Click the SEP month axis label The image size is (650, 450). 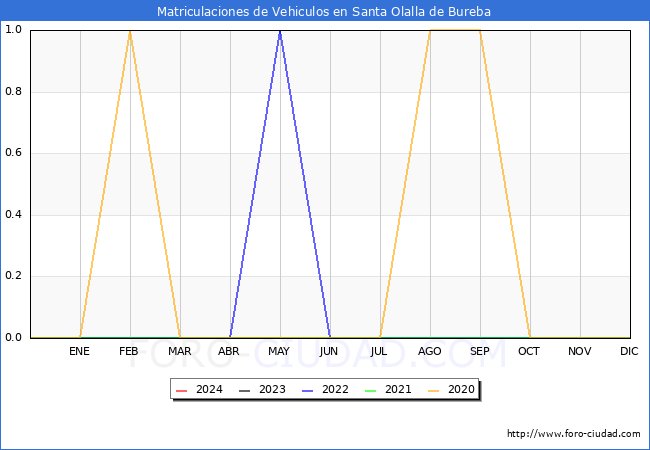tap(480, 351)
